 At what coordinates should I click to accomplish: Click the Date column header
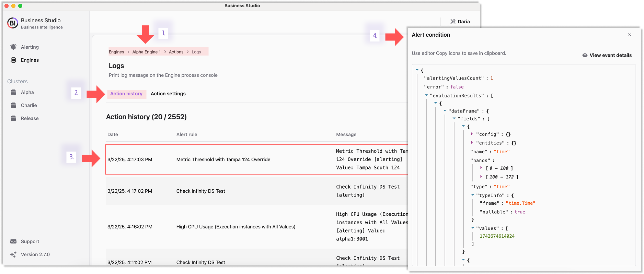pos(113,134)
